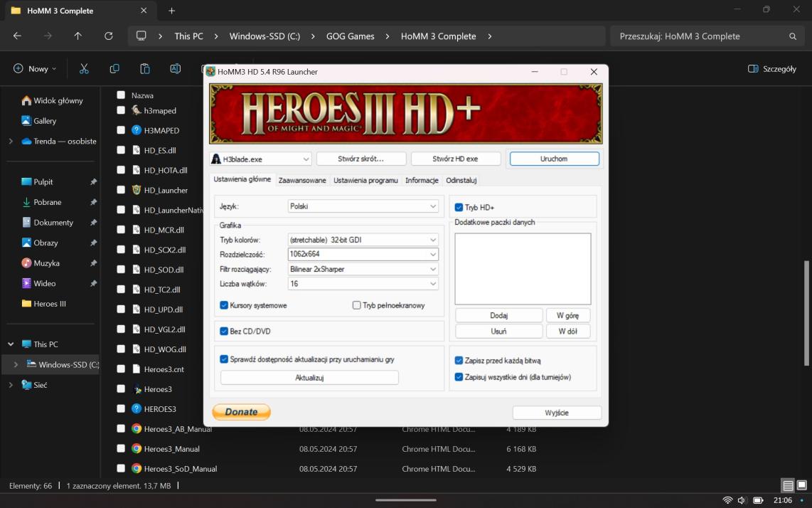Open the Ustawienia programu tab
The height and width of the screenshot is (508, 812).
coord(365,181)
